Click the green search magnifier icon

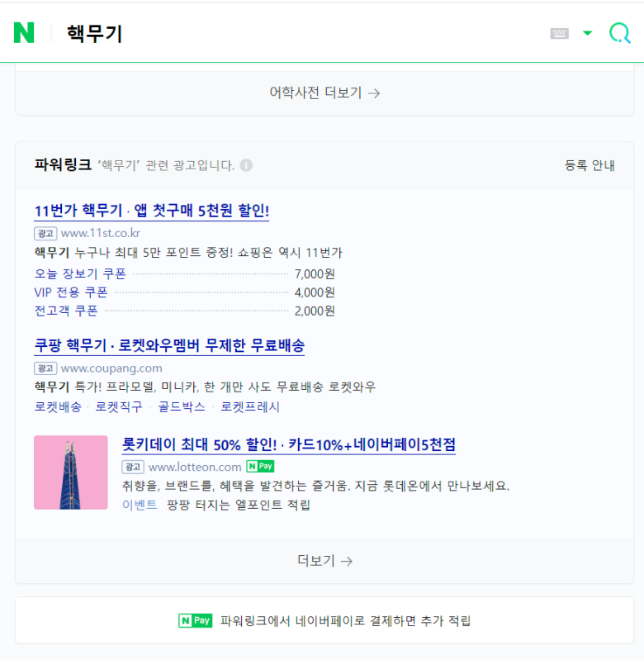619,33
